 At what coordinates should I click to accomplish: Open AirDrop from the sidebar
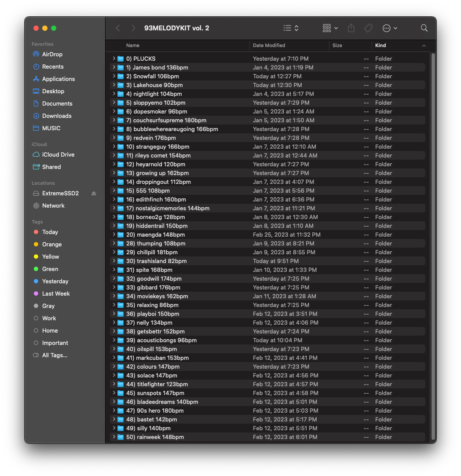point(52,55)
